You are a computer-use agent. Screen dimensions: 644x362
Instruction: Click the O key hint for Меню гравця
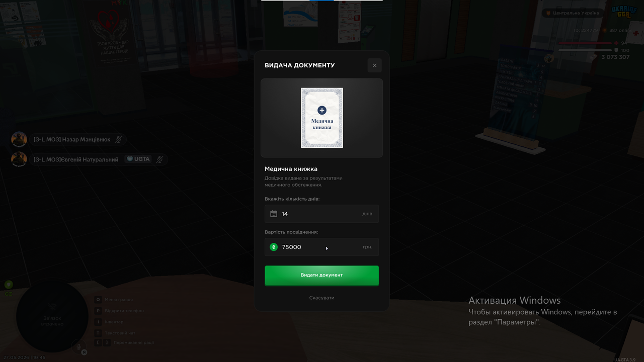pos(98,300)
